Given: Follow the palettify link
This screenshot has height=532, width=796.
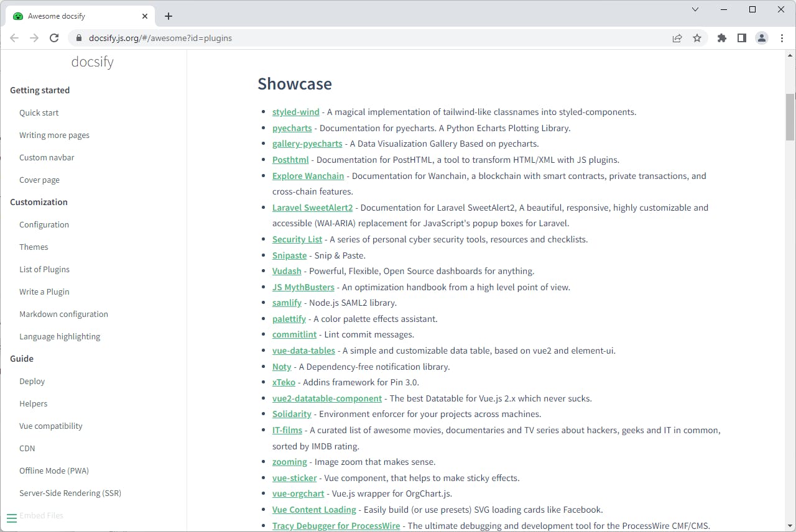Looking at the screenshot, I should pos(289,319).
